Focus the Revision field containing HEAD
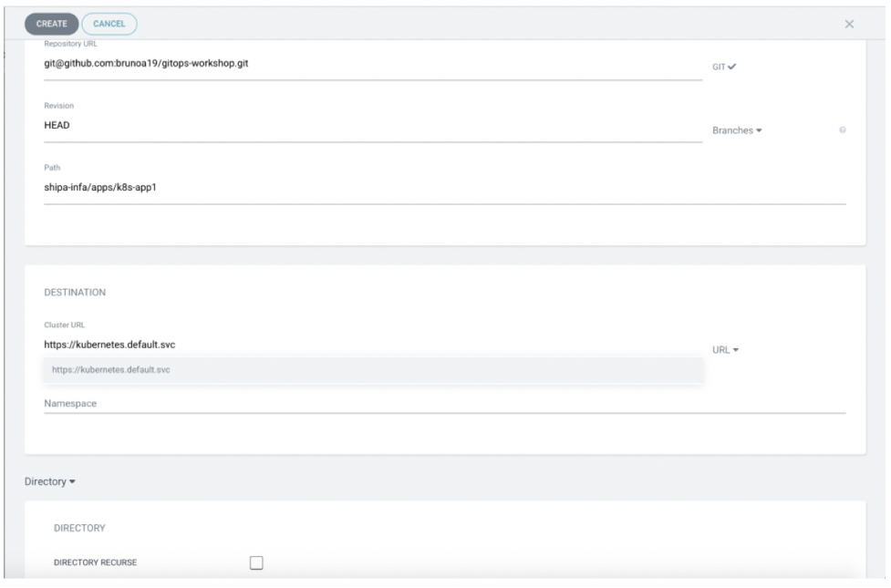The height and width of the screenshot is (588, 891). pyautogui.click(x=372, y=126)
